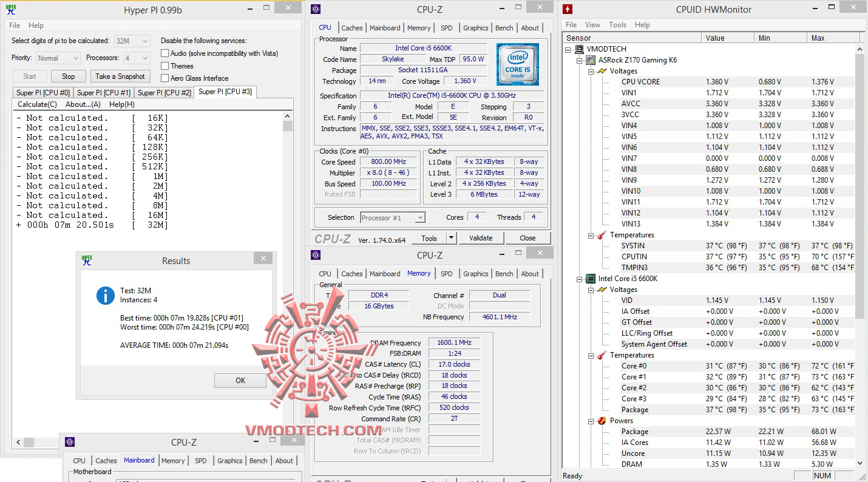This screenshot has width=868, height=482.
Task: Click the VMODTECH computer icon in HWMonitor
Action: [x=580, y=49]
